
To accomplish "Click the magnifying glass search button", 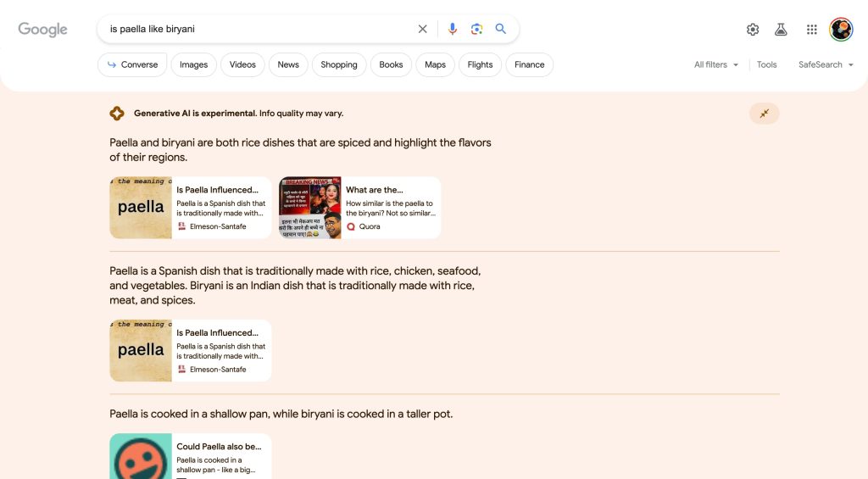I will [x=501, y=29].
